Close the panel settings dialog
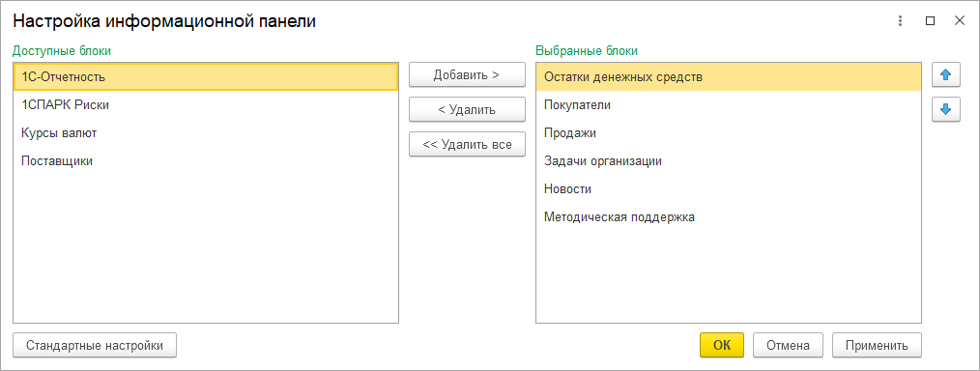Image resolution: width=980 pixels, height=371 pixels. pyautogui.click(x=960, y=21)
